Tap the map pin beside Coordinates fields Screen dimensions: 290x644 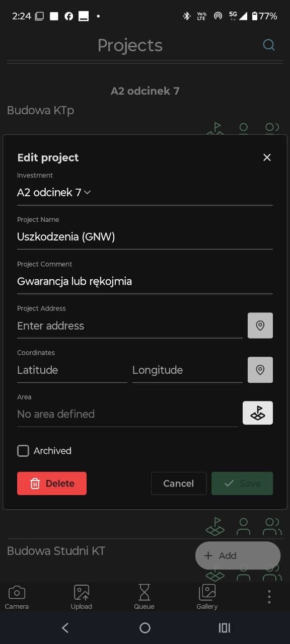coord(260,370)
